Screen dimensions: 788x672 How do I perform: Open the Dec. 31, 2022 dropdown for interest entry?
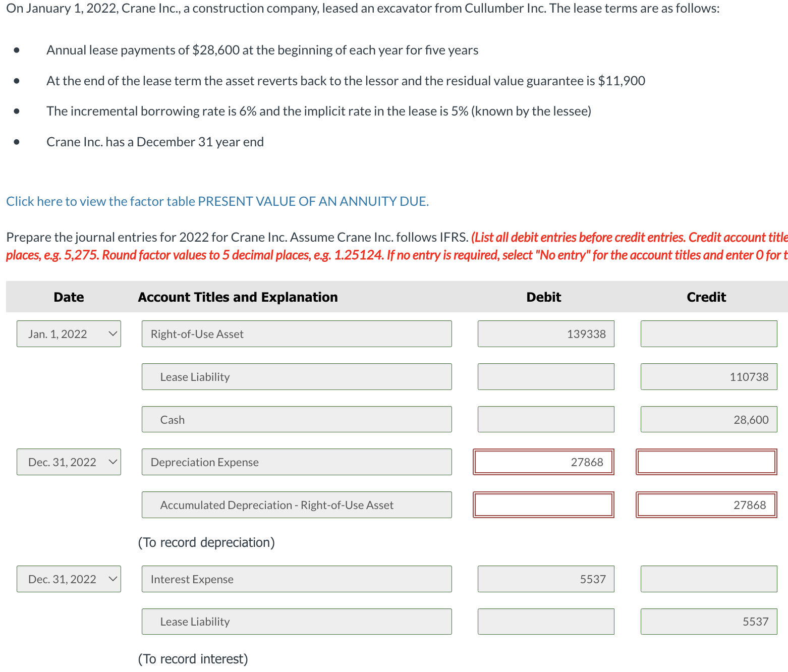[x=69, y=579]
